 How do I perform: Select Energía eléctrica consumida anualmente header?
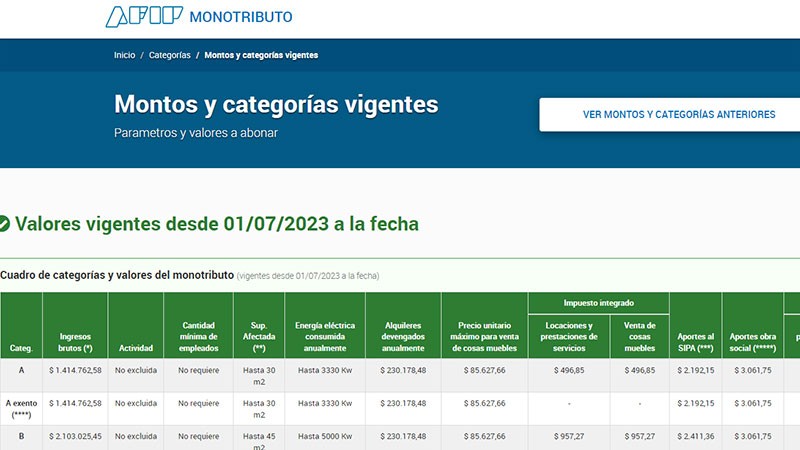pyautogui.click(x=325, y=337)
